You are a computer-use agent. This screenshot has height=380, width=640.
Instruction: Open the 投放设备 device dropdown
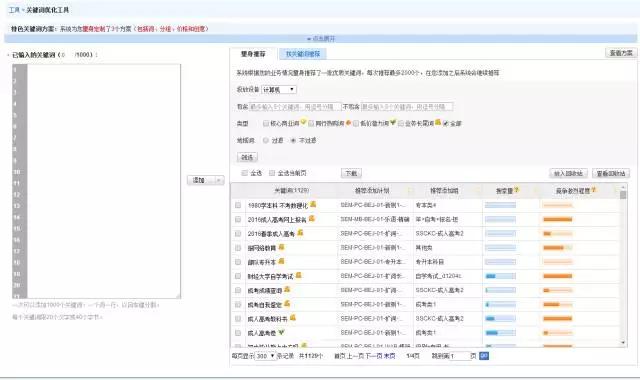[x=279, y=89]
